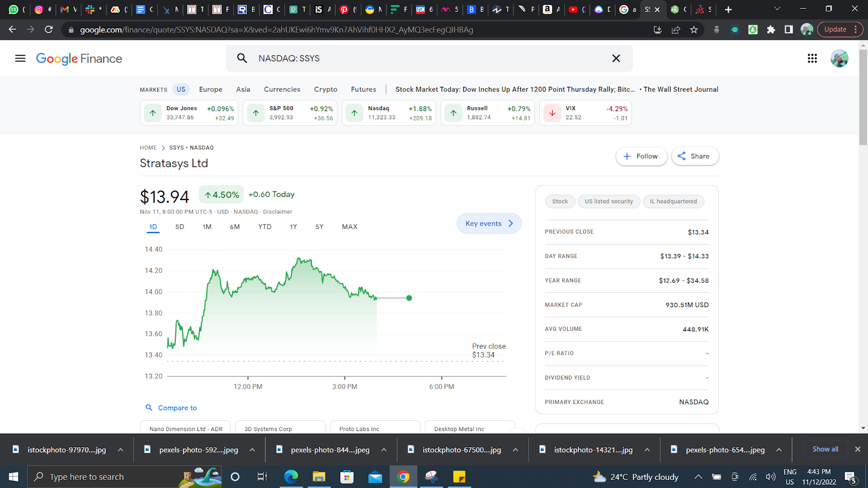Expand options for istockphoto-67500 download
This screenshot has width=868, height=488.
coord(515,450)
